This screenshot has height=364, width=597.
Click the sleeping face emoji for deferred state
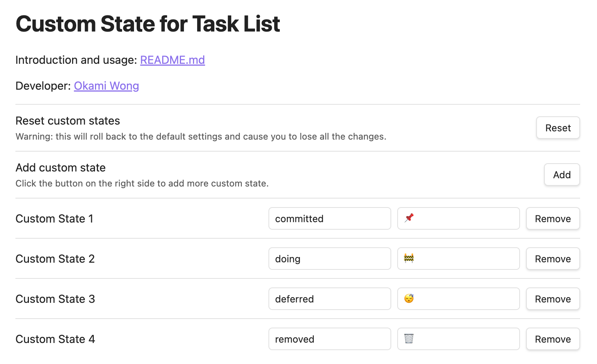click(x=409, y=298)
